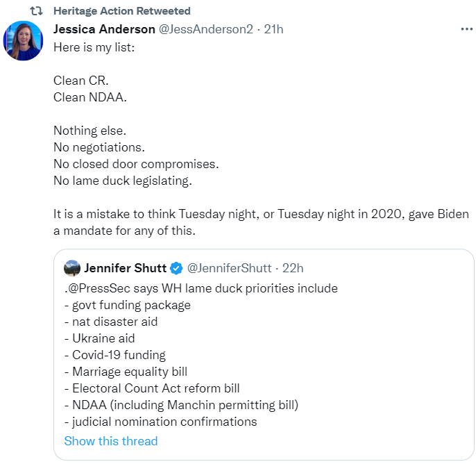Visit the @JenniferShutt handle

(x=229, y=268)
